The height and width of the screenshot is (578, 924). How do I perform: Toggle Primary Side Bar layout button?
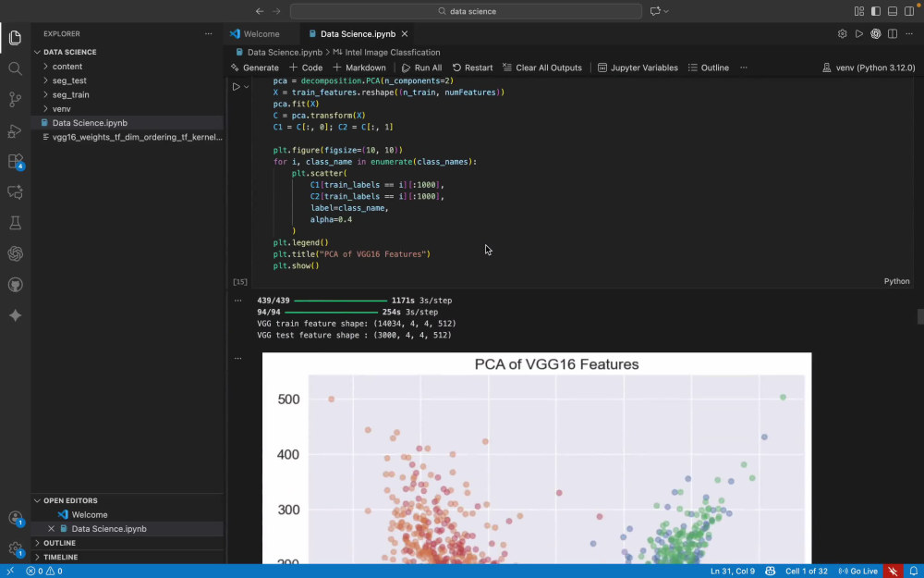point(876,11)
